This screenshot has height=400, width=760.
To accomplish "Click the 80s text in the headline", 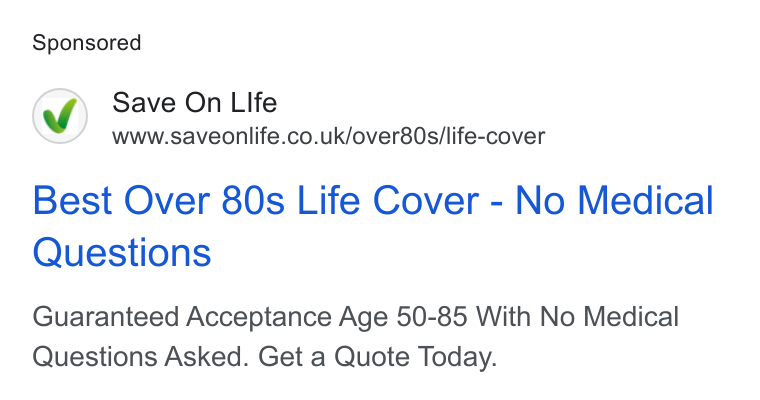I will [253, 200].
